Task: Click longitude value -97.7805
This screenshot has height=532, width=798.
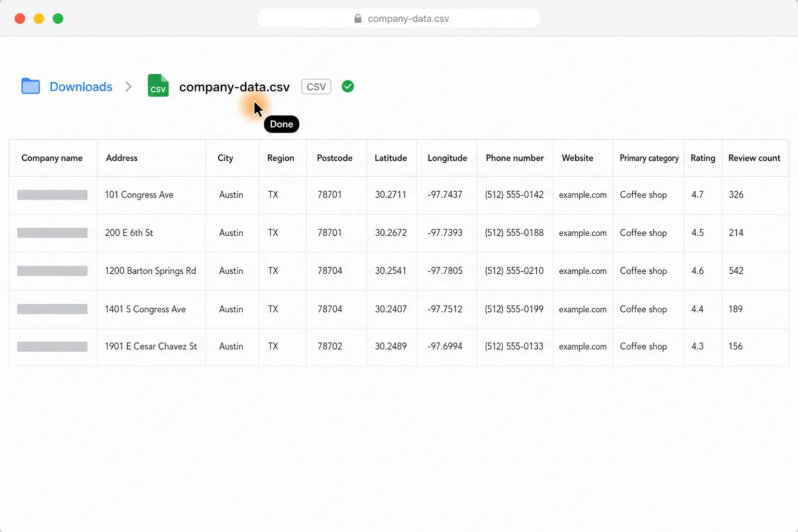Action: pyautogui.click(x=445, y=271)
